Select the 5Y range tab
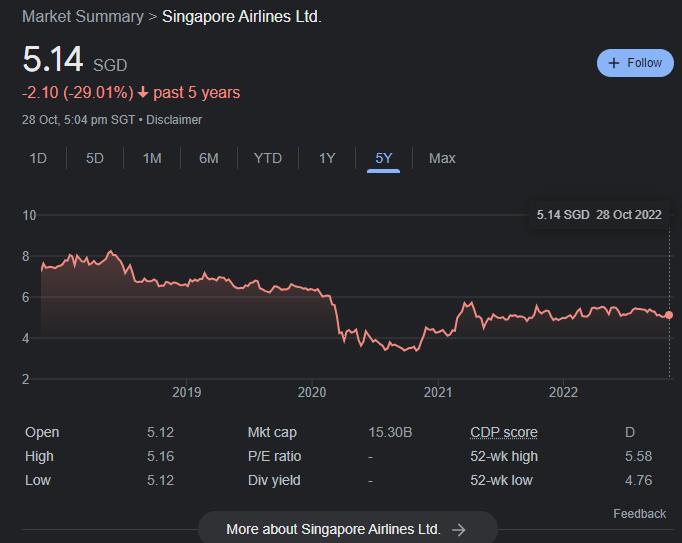Viewport: 682px width, 543px height. [384, 158]
